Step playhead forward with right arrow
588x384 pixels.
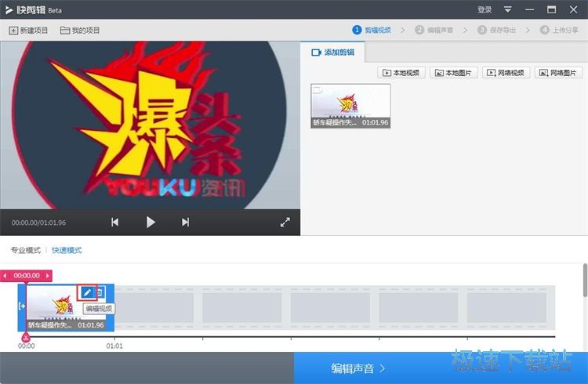click(x=48, y=276)
